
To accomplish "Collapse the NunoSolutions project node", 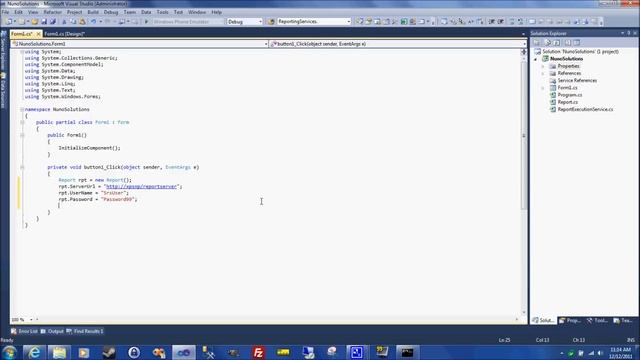I will pos(536,59).
